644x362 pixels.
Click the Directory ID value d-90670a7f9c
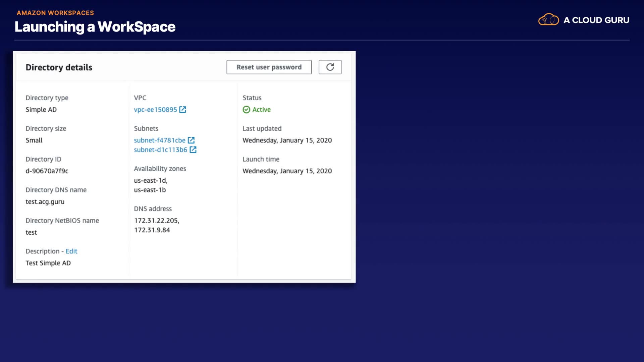(x=47, y=171)
